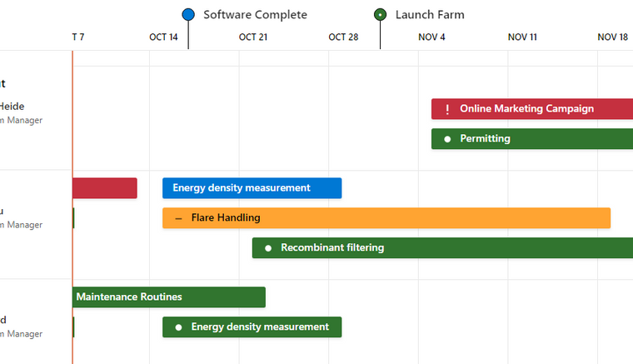Click the Recombinant filtering task name
This screenshot has height=364, width=633.
tap(332, 248)
